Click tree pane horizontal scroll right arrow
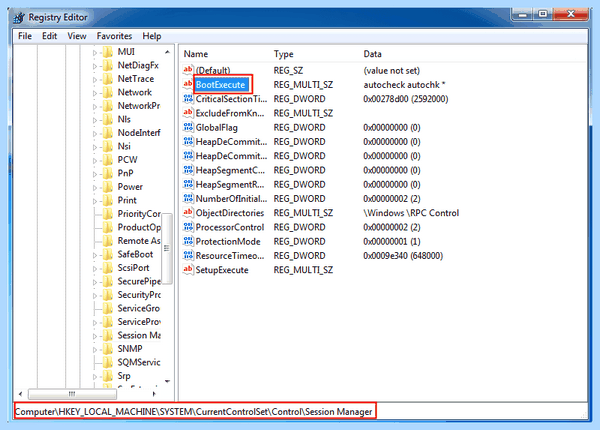The height and width of the screenshot is (430, 600). [154, 394]
